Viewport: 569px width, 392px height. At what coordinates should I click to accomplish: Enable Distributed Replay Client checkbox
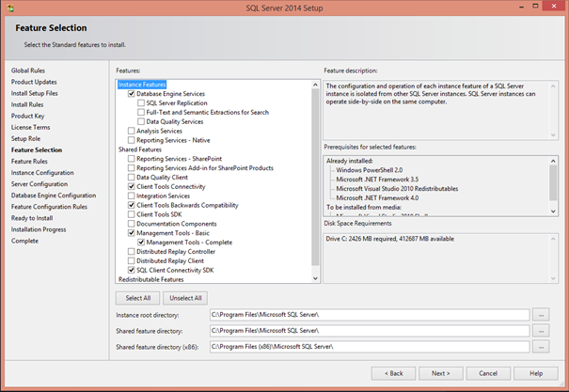pos(132,260)
